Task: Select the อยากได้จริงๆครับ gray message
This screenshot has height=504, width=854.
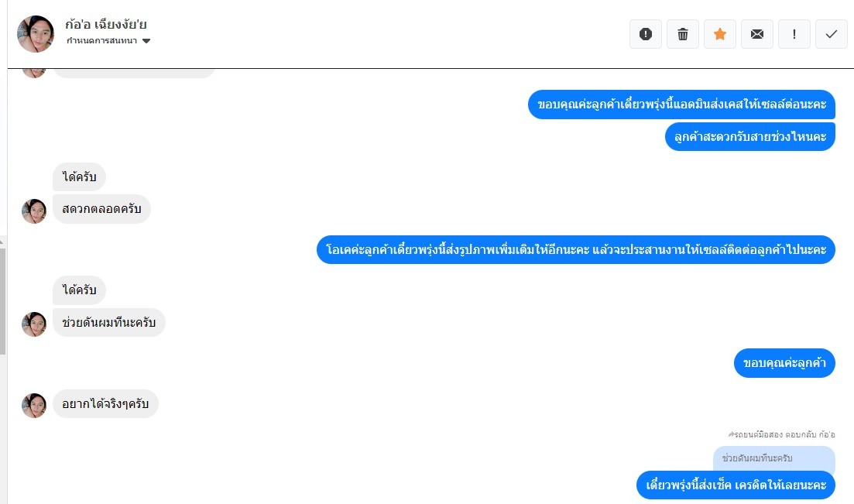Action: tap(105, 404)
